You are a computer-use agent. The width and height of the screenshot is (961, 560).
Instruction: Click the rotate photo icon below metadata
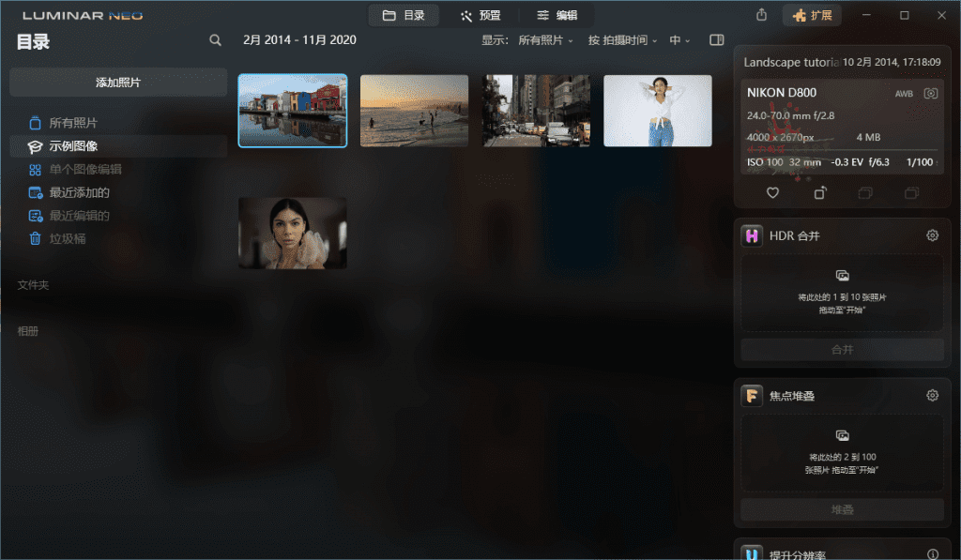(x=818, y=192)
